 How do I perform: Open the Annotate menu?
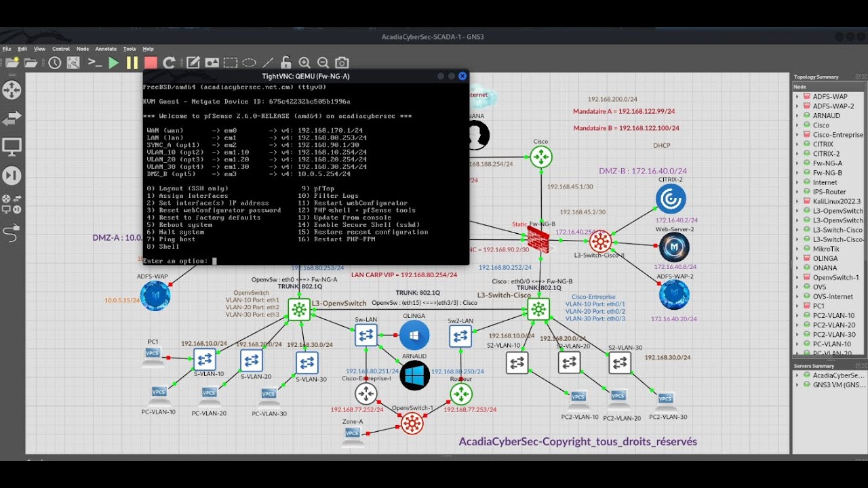tap(106, 49)
